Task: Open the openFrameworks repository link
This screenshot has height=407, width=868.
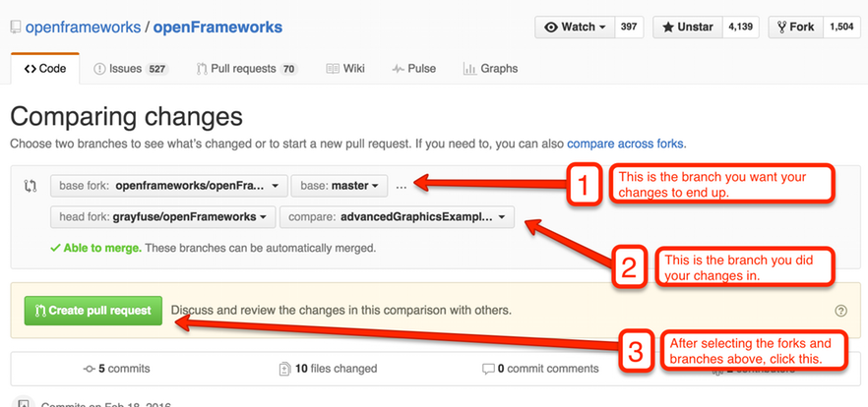Action: click(x=217, y=28)
